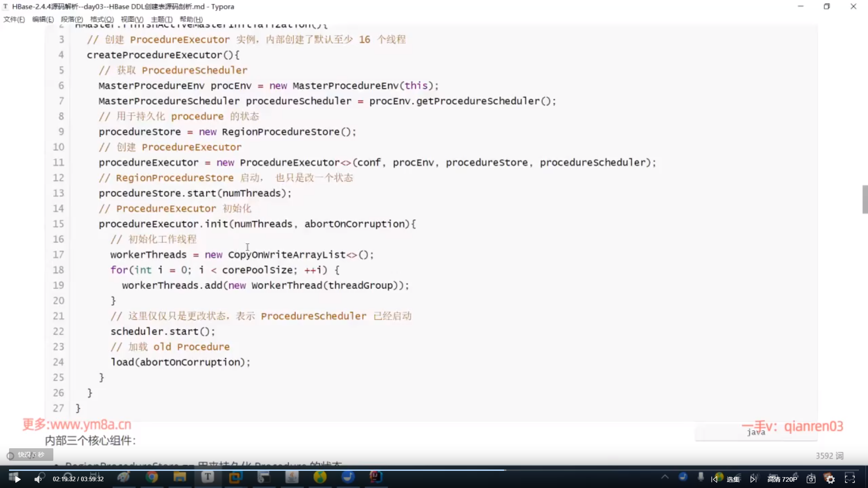Image resolution: width=868 pixels, height=488 pixels.
Task: Skip to previous episode button
Action: pos(714,479)
